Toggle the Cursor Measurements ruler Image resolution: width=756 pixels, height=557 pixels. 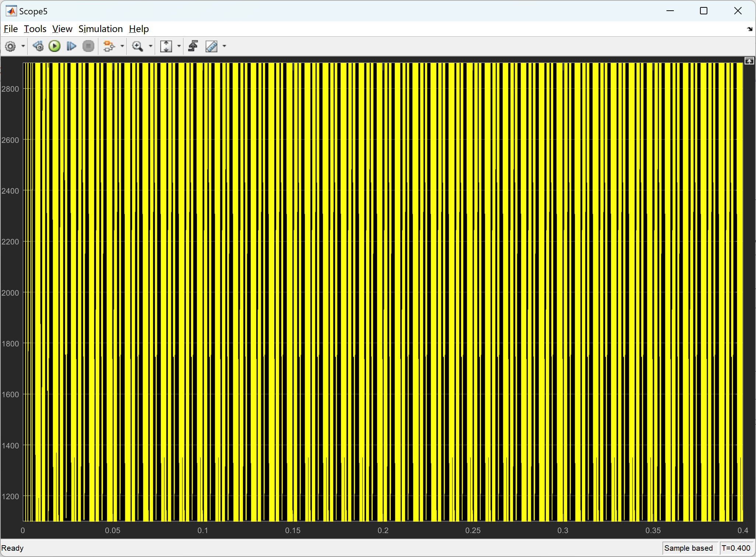click(211, 46)
